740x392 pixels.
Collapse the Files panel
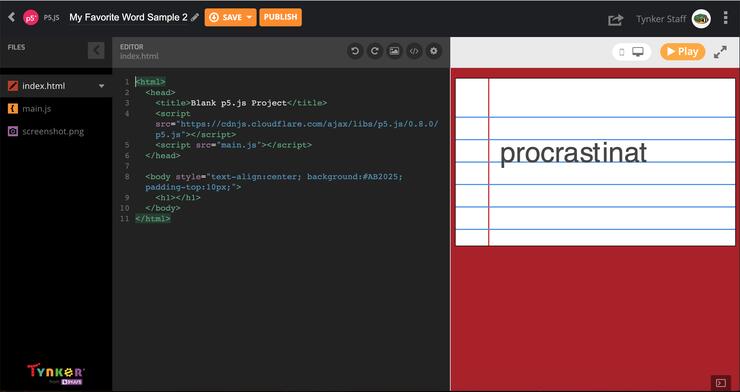click(x=96, y=50)
